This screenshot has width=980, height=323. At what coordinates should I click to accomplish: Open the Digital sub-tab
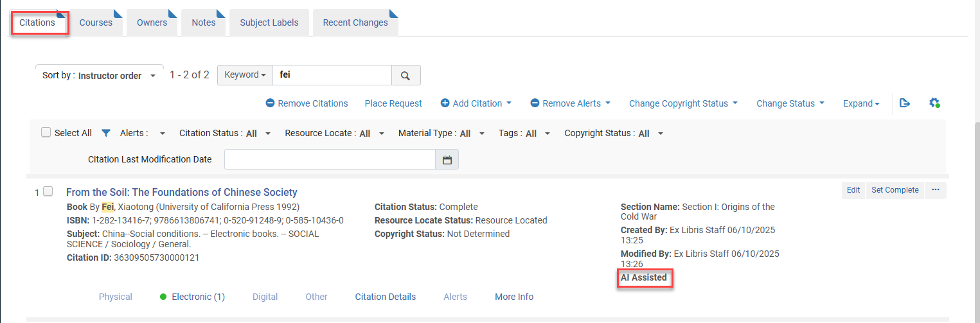265,297
